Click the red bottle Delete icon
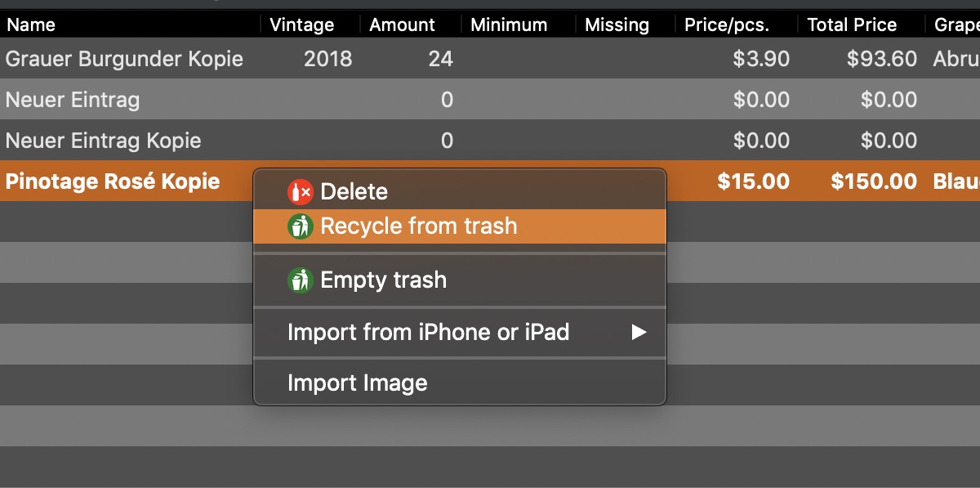Screen dimensions: 980x488 click(x=301, y=192)
